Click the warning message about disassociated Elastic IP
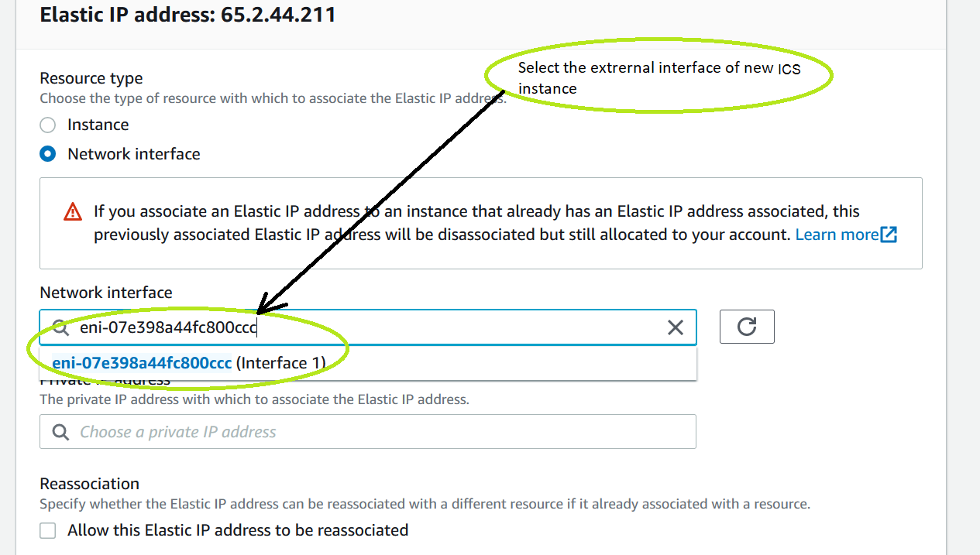Viewport: 980px width, 555px height. [476, 223]
